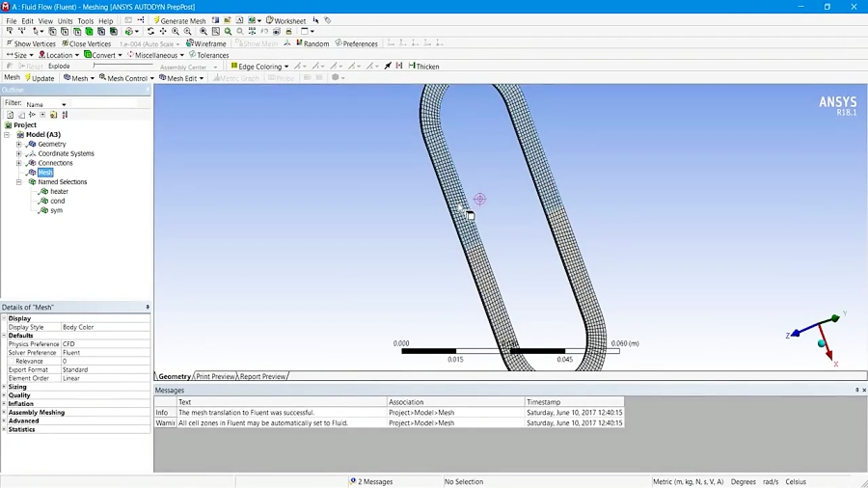Toggle Wireframe display mode
Screen dimensions: 868x488
tap(206, 43)
